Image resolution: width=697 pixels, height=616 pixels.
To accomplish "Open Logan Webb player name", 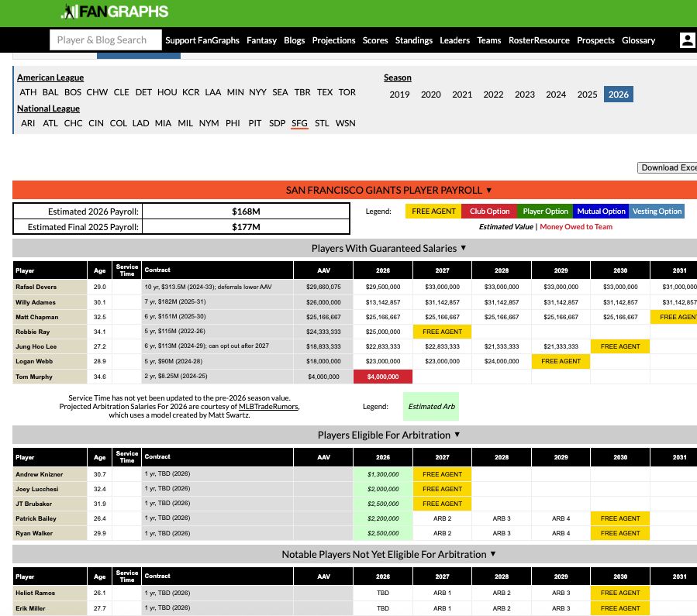I will coord(34,362).
